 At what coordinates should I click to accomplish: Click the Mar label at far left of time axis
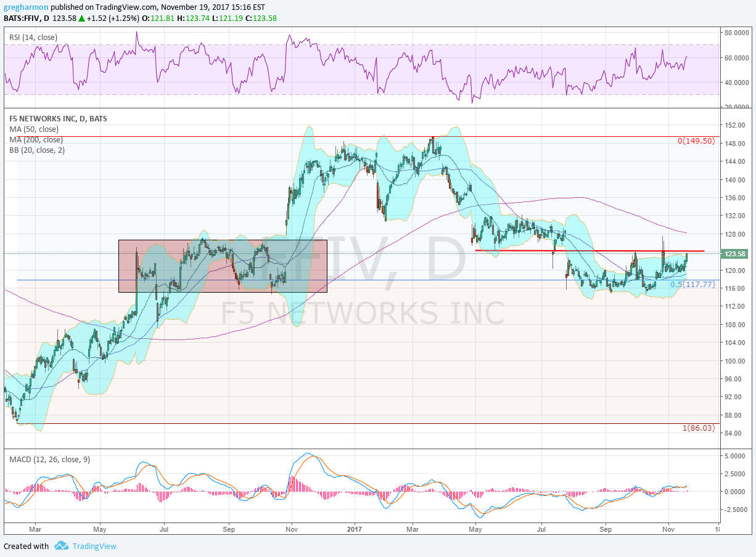(34, 529)
